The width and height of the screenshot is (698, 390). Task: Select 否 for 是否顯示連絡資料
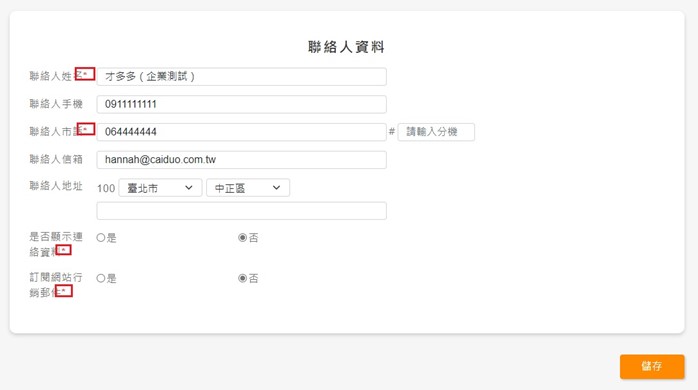pos(243,238)
